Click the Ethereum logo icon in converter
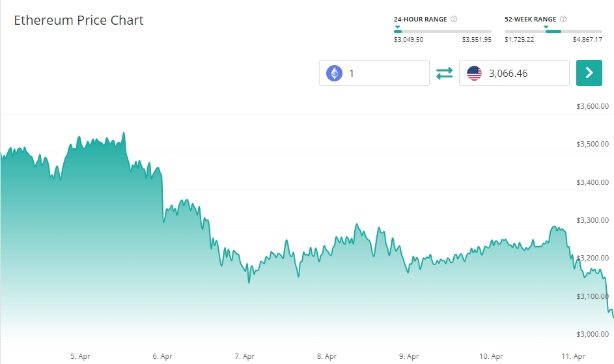 334,73
